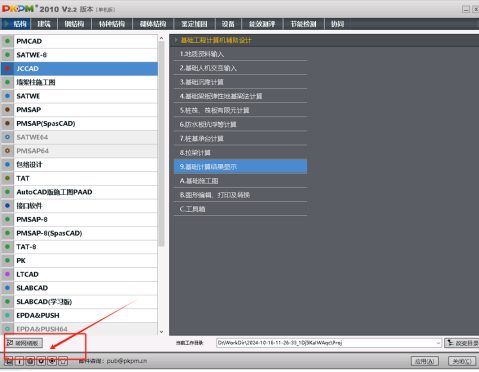Click the module list scrollbar thumb
The width and height of the screenshot is (479, 372).
coord(161,144)
